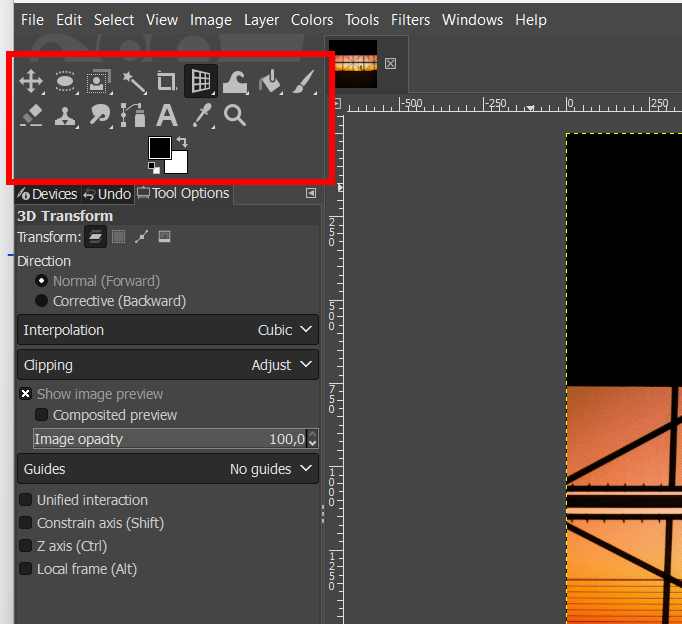The width and height of the screenshot is (682, 624).
Task: Select the Color Picker eyedropper tool
Action: (x=202, y=116)
